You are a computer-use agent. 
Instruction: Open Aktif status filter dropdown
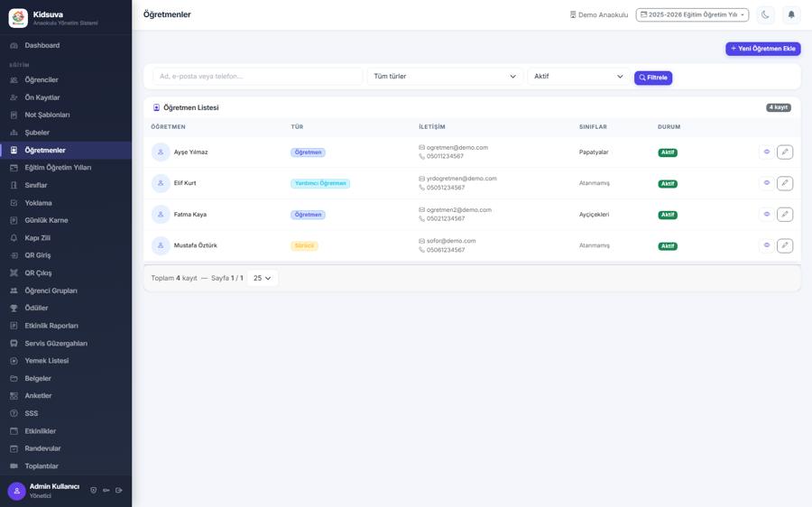578,76
